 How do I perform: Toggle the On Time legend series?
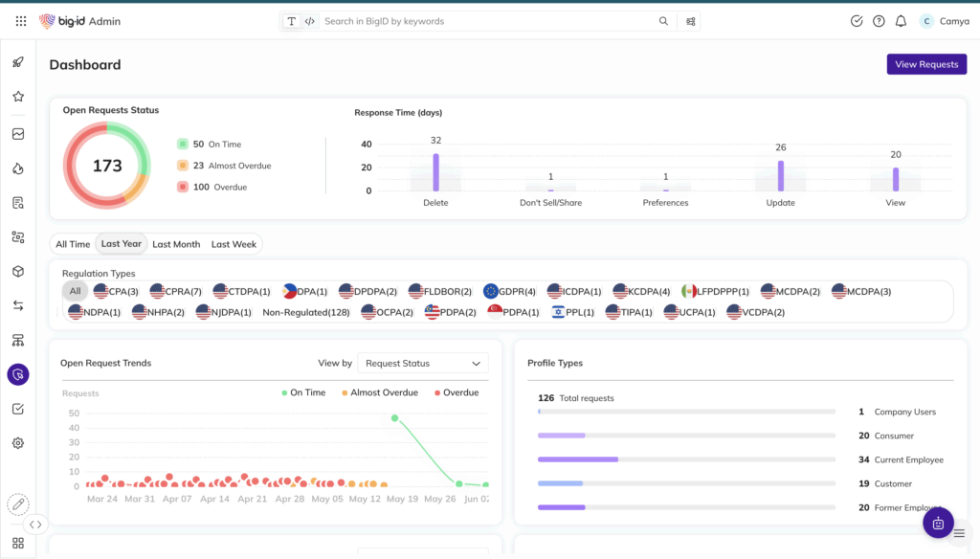(303, 392)
